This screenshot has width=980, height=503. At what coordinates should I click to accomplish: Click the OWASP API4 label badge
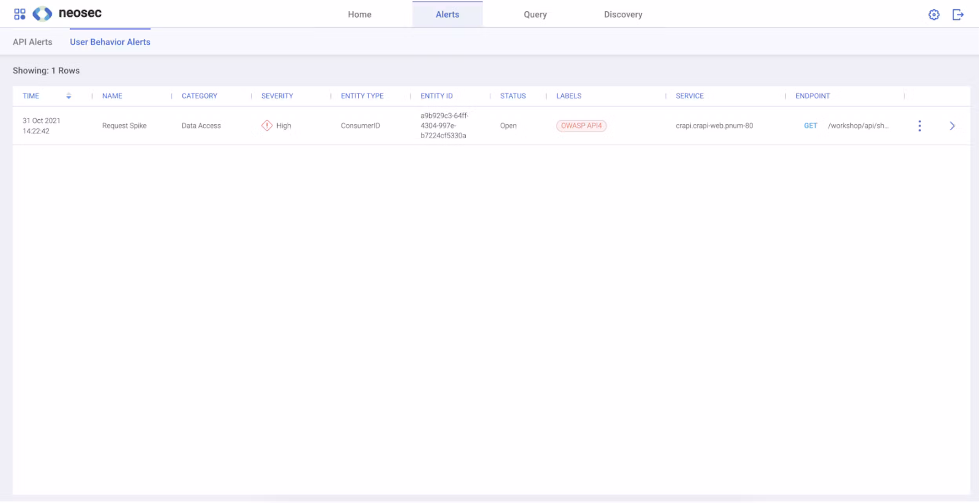click(581, 126)
